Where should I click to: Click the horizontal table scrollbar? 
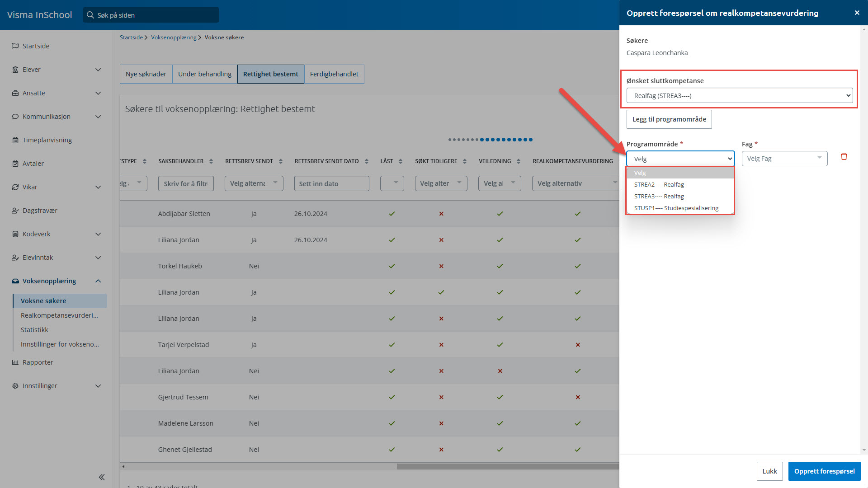click(x=508, y=466)
